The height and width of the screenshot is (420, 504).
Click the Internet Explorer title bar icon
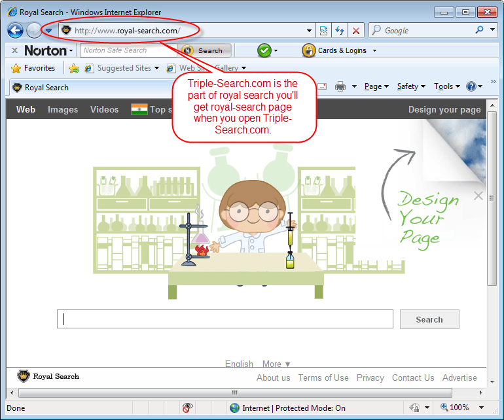(x=12, y=12)
